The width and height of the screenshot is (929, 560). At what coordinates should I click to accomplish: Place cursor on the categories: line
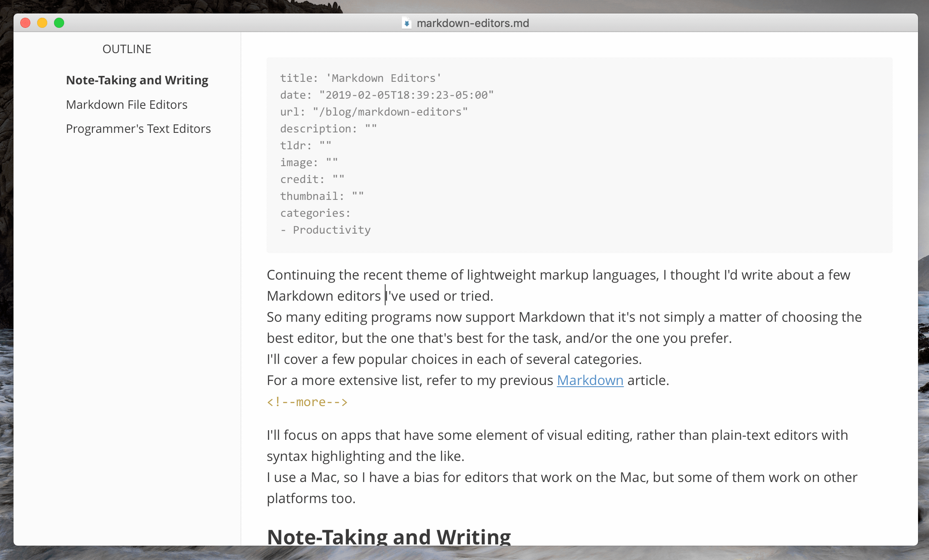(x=315, y=213)
